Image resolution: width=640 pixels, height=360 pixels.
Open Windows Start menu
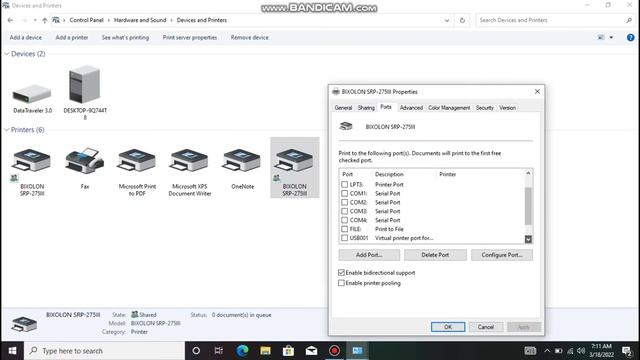coord(12,351)
